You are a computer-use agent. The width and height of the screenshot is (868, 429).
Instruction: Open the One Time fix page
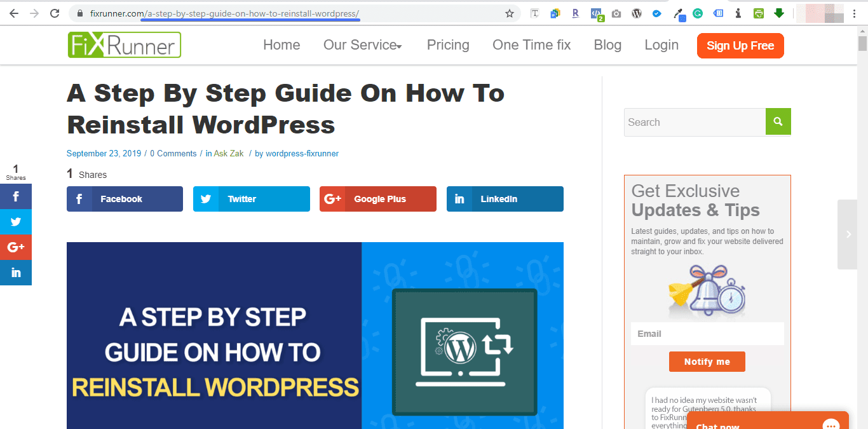tap(532, 45)
